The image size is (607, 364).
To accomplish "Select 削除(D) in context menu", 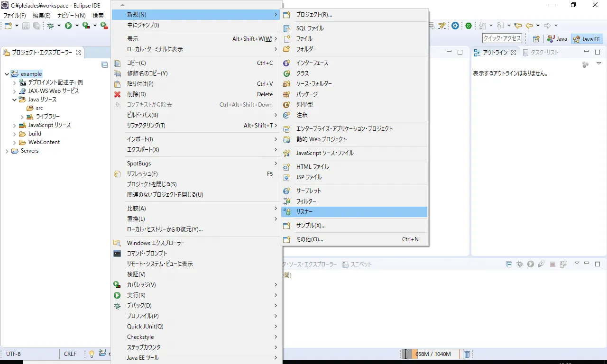I will (x=196, y=94).
